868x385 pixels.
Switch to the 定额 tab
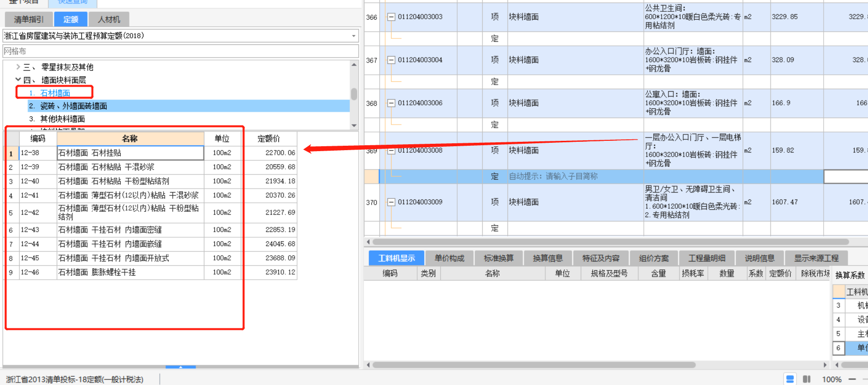[x=70, y=19]
